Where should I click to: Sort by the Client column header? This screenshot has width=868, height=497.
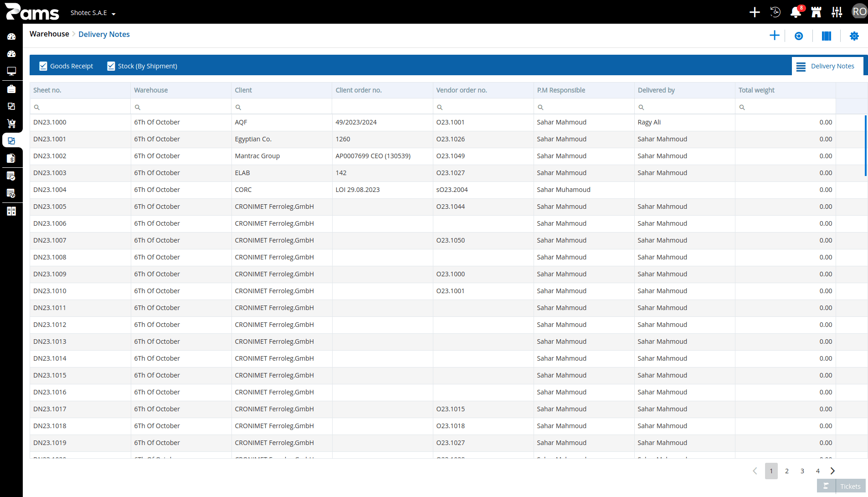[x=282, y=90]
